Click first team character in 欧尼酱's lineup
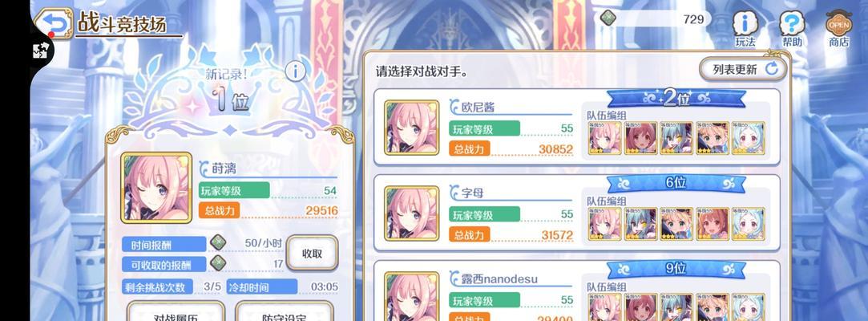The width and height of the screenshot is (868, 321). 604,138
